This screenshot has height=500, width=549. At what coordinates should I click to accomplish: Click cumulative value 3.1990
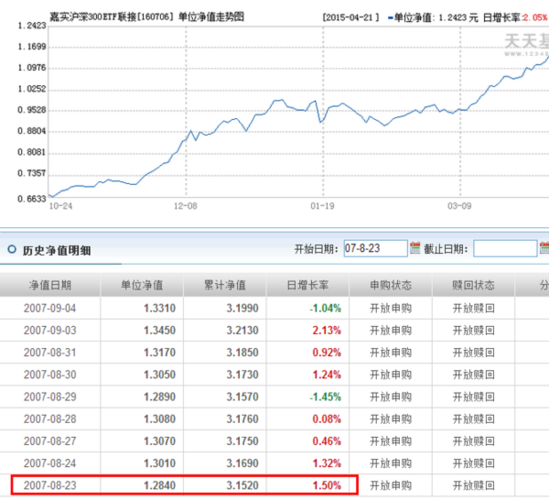(242, 308)
